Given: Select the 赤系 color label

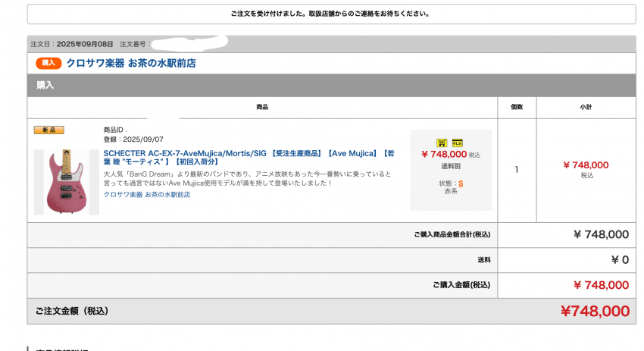Looking at the screenshot, I should 451,191.
